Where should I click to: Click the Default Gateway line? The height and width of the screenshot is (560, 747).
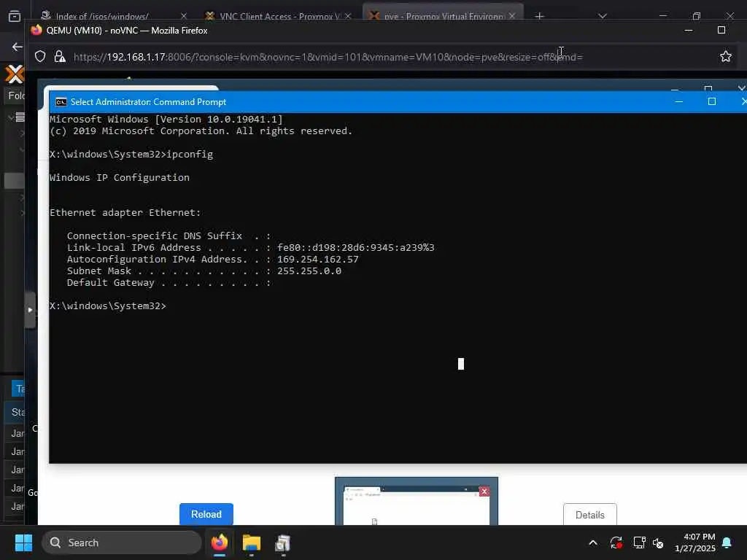[169, 283]
